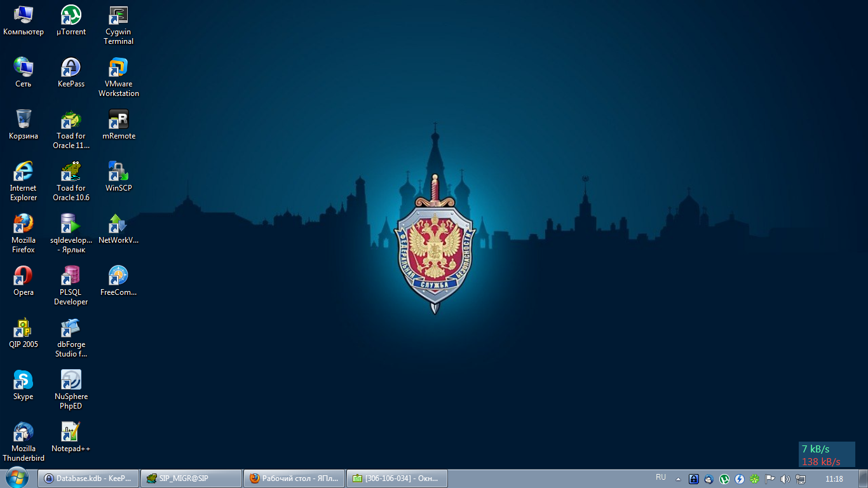Open the blue lightning bolt tray icon

740,478
